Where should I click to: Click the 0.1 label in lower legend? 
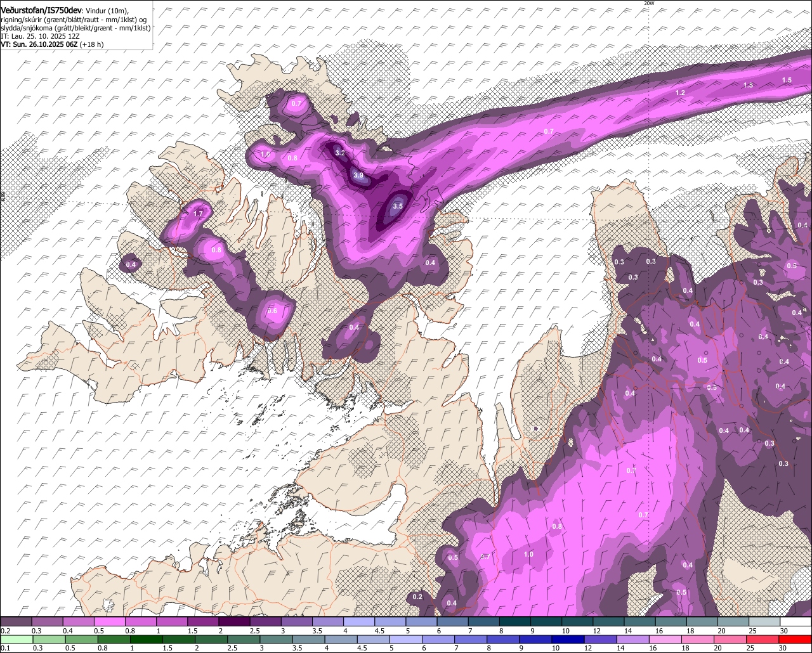pos(6,648)
